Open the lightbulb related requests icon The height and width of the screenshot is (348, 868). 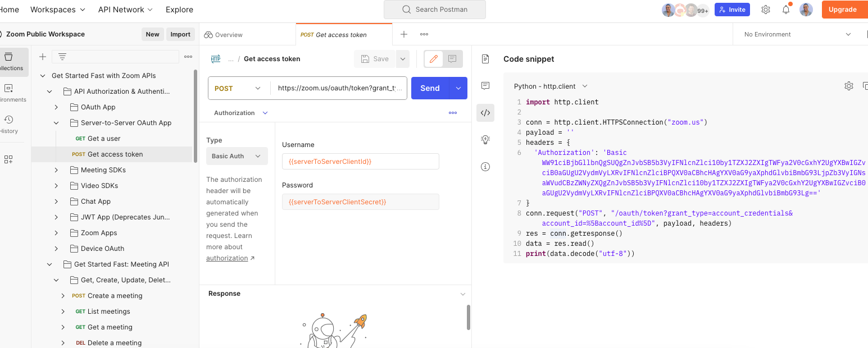coord(486,140)
